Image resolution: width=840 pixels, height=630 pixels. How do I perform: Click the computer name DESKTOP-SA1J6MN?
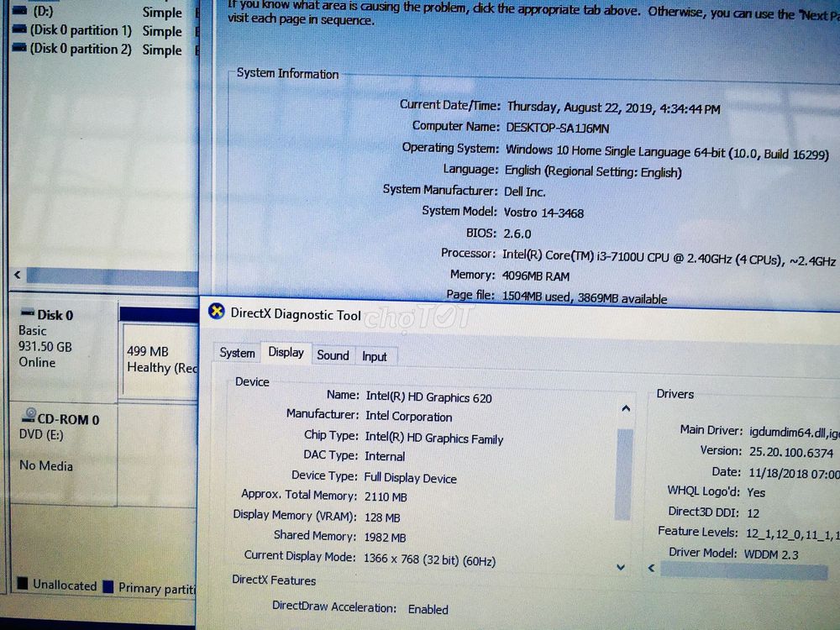tap(558, 129)
